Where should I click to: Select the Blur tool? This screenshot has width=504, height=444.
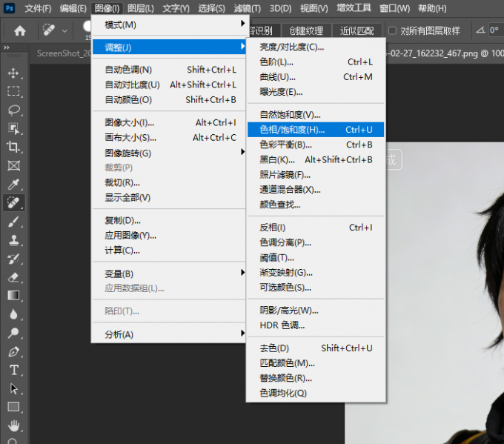pyautogui.click(x=13, y=314)
